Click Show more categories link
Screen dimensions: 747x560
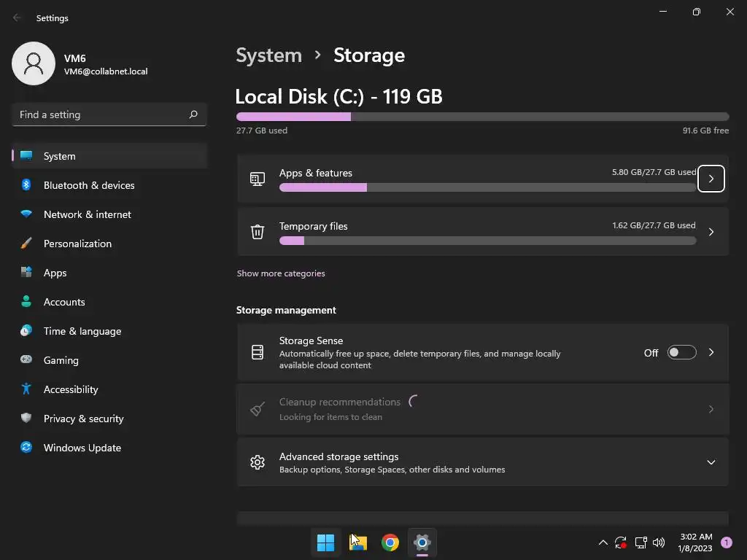coord(281,273)
